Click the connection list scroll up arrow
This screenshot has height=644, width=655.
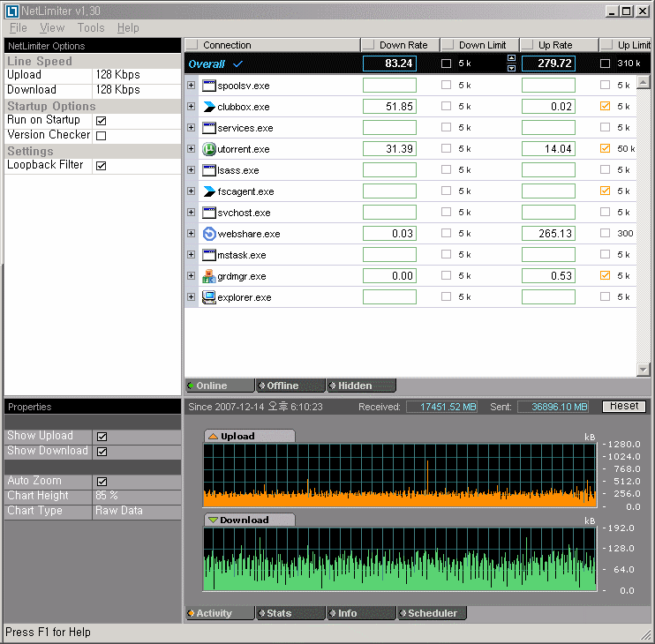pyautogui.click(x=644, y=82)
